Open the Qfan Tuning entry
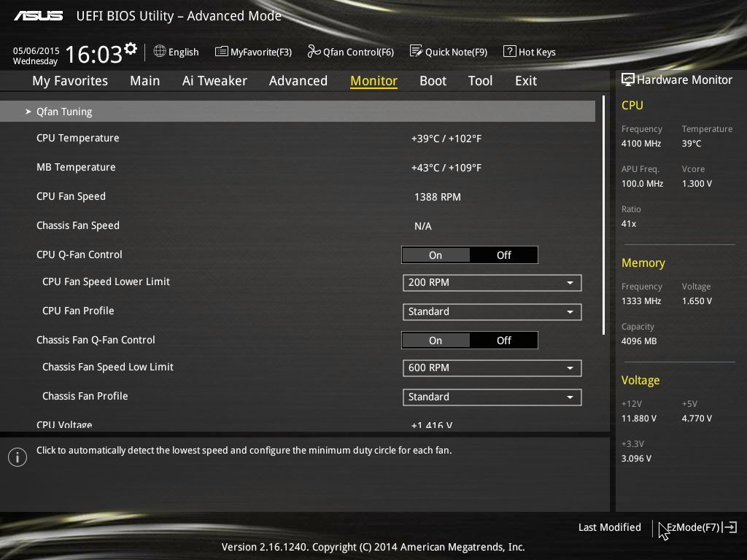747x560 pixels. (x=64, y=112)
